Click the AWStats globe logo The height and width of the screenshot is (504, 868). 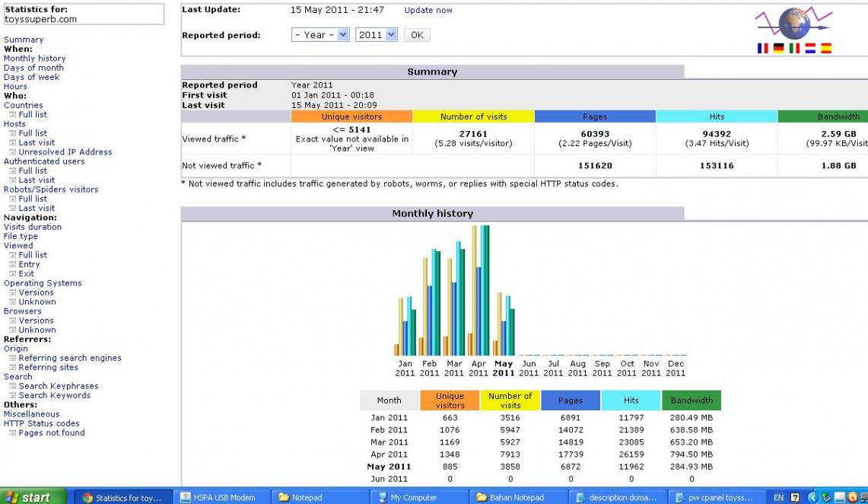[x=793, y=23]
